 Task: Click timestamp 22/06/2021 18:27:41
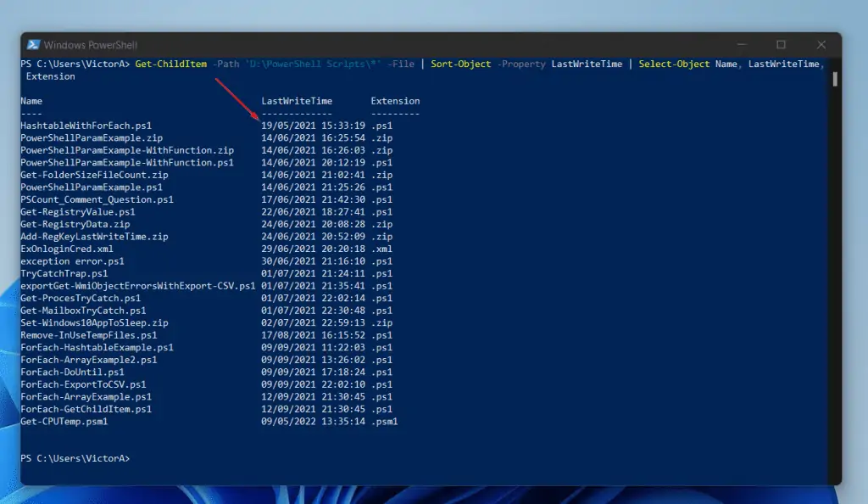(314, 211)
